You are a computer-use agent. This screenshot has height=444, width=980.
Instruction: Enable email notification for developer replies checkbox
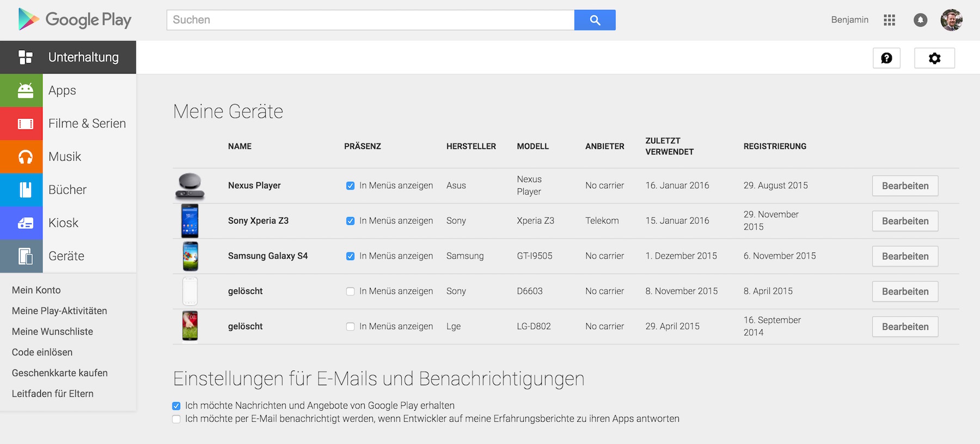click(x=176, y=419)
